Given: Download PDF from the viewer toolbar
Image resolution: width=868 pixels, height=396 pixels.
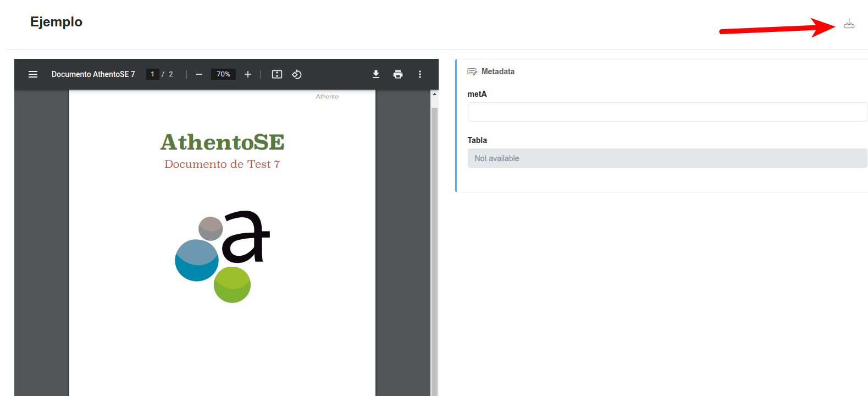Looking at the screenshot, I should [x=376, y=74].
